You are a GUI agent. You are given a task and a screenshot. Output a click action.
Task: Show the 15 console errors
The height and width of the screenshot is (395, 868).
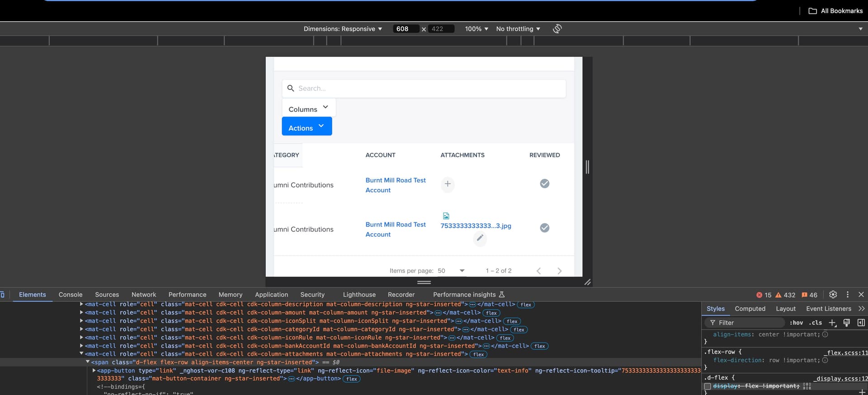pos(764,295)
